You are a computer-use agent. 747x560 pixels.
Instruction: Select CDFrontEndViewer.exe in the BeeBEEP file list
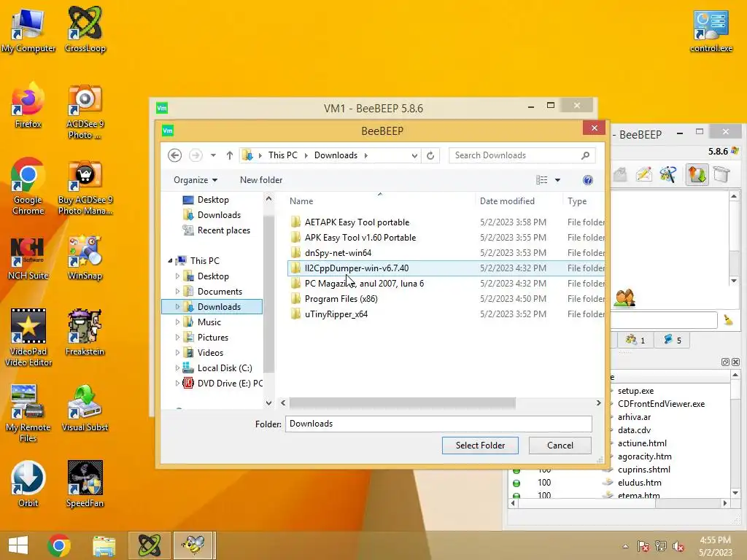pyautogui.click(x=661, y=404)
